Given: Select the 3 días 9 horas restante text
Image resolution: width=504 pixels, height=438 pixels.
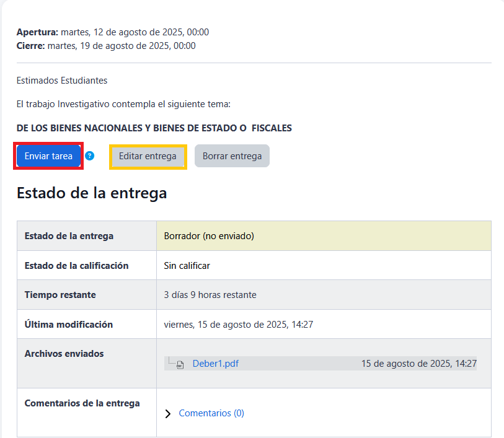Looking at the screenshot, I should [210, 295].
